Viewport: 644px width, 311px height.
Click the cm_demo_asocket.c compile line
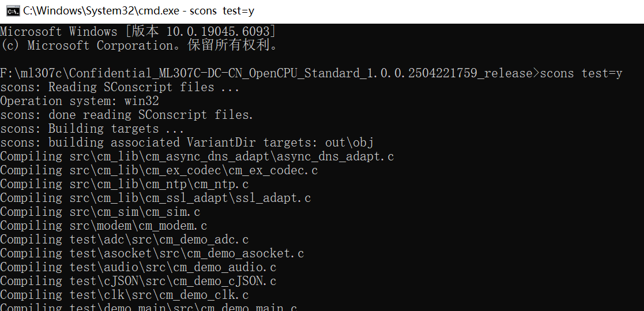(152, 253)
